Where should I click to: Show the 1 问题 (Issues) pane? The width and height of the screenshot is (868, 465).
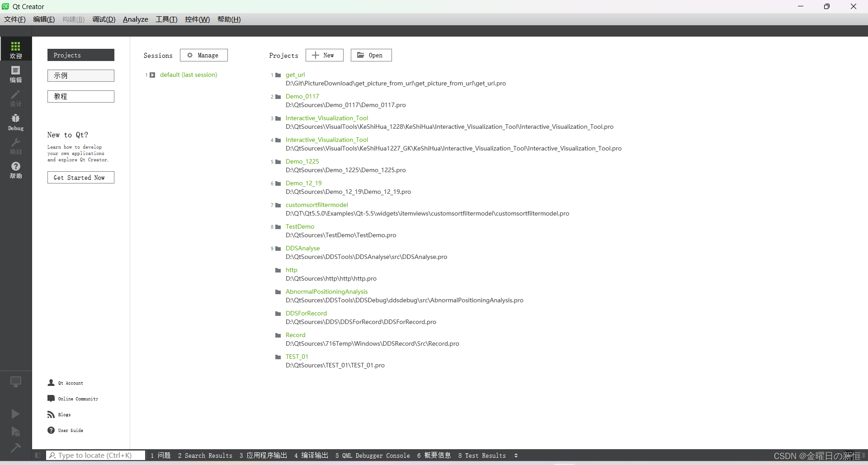click(x=160, y=456)
